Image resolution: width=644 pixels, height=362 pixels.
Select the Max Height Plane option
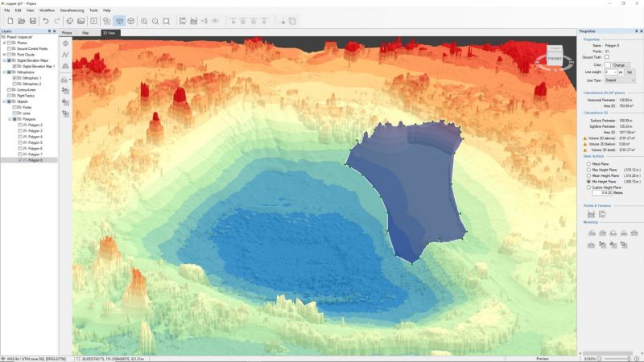[588, 170]
